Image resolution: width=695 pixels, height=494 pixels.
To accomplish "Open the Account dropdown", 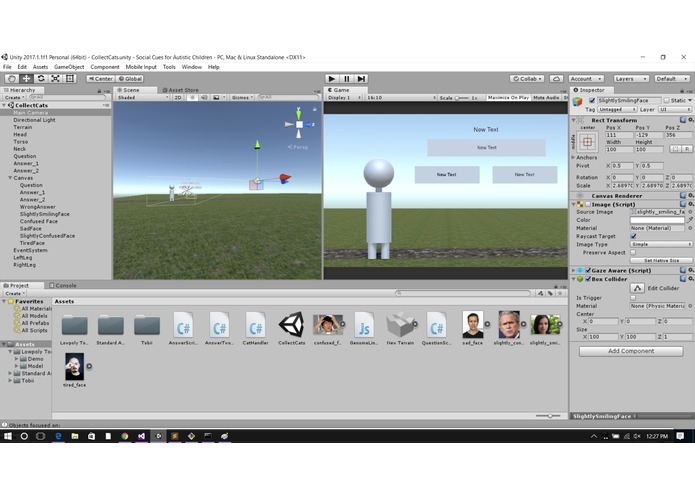I will (x=586, y=78).
